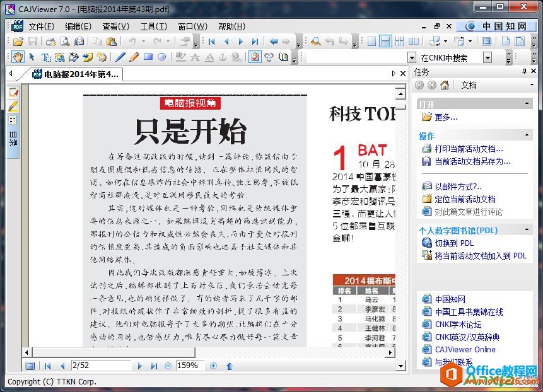Click the page number field showing 2/52

point(98,366)
